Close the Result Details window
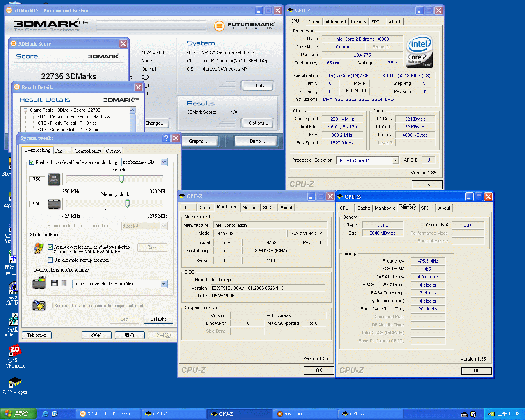525x420 pixels. click(x=138, y=87)
